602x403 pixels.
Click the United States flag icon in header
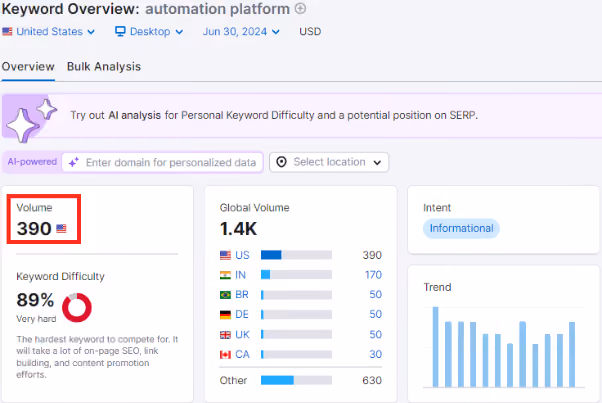tap(7, 31)
